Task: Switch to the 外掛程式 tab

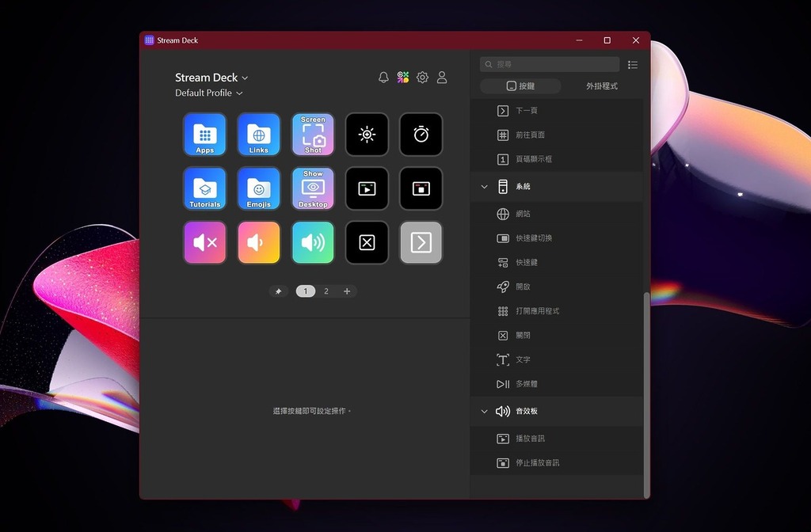Action: click(601, 86)
